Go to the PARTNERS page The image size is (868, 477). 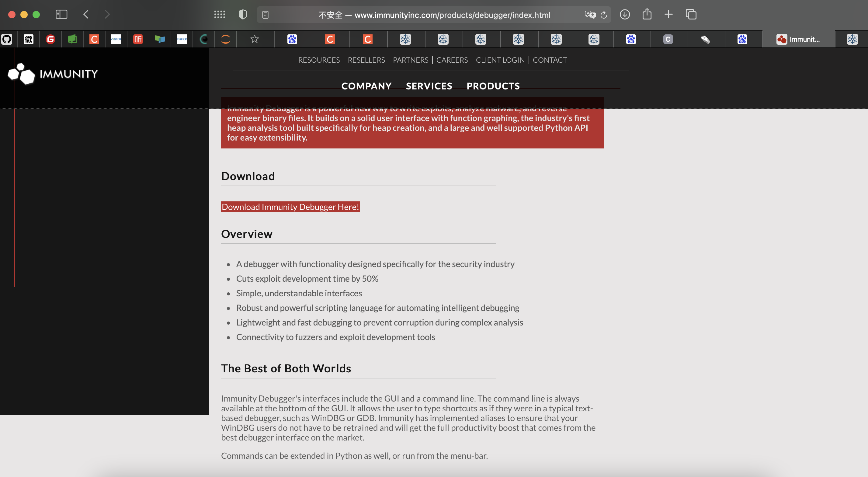[410, 60]
